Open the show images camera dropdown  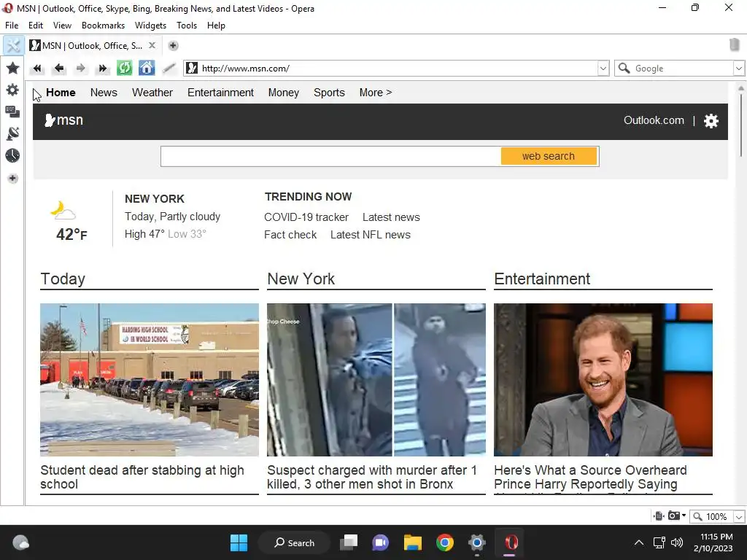click(x=677, y=516)
